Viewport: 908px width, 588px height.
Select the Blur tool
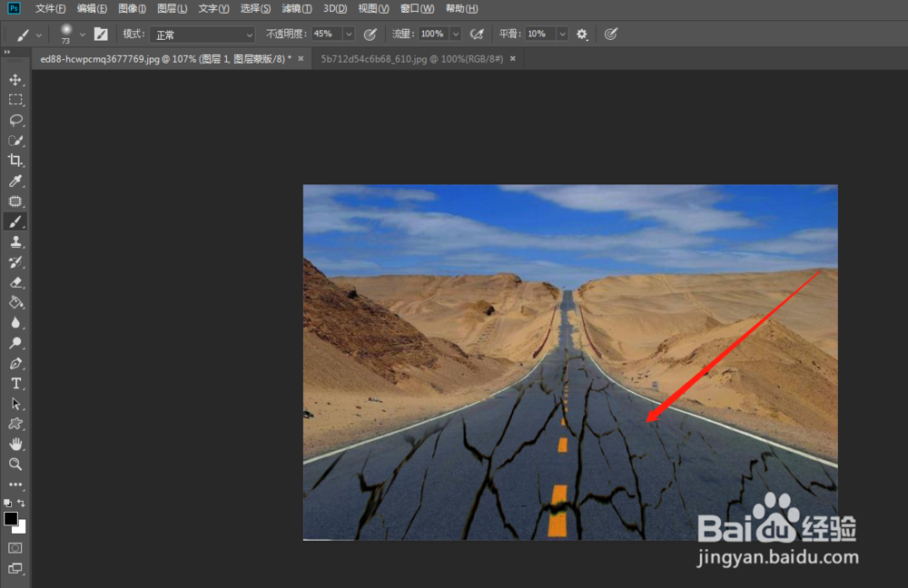[15, 323]
